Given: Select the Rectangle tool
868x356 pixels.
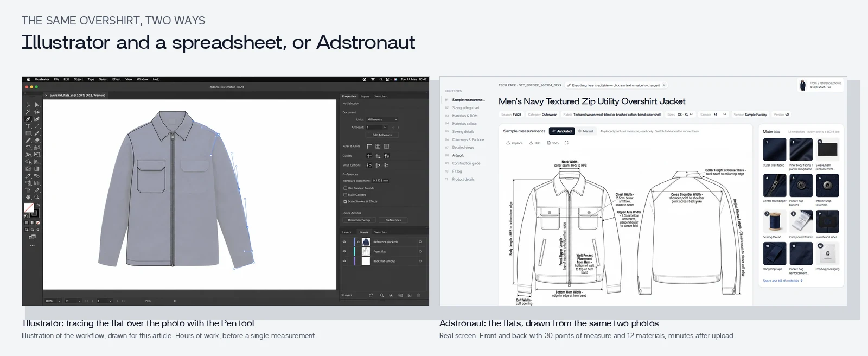Looking at the screenshot, I should pos(28,133).
